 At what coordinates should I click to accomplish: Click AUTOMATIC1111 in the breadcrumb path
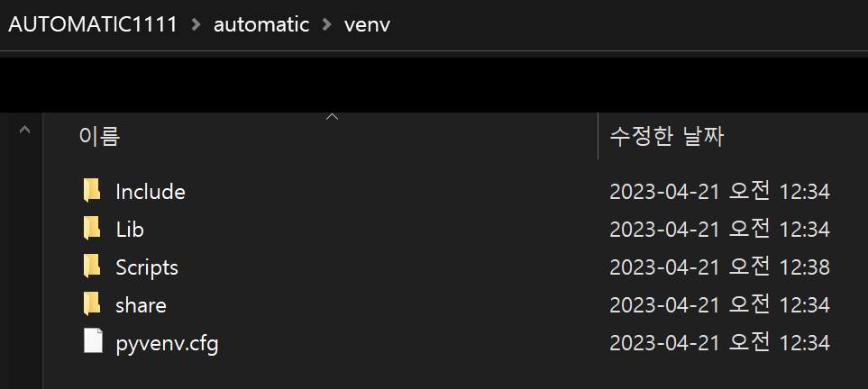pyautogui.click(x=93, y=24)
